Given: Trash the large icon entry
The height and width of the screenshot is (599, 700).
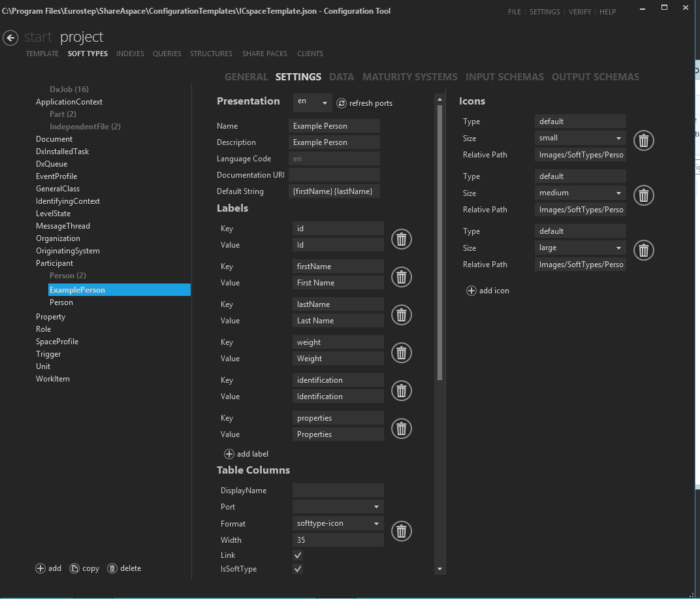Looking at the screenshot, I should [x=644, y=250].
